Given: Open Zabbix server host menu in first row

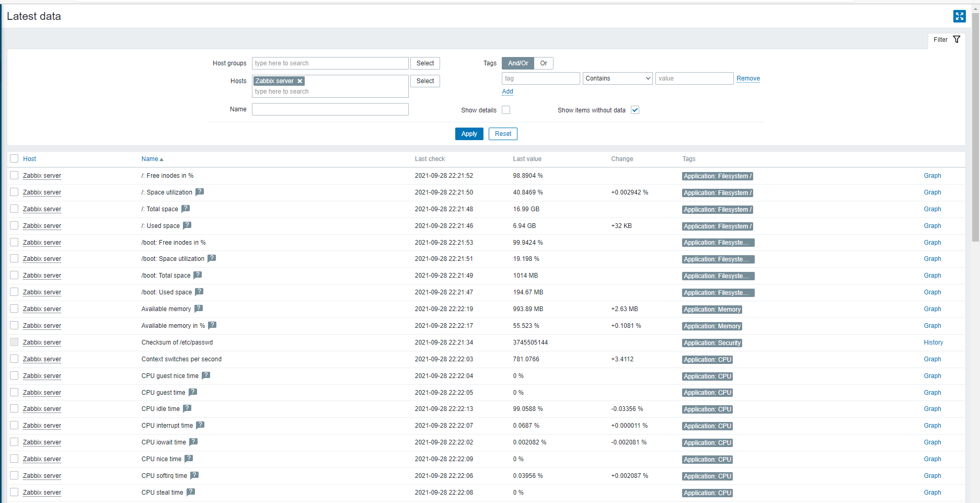Looking at the screenshot, I should (42, 176).
